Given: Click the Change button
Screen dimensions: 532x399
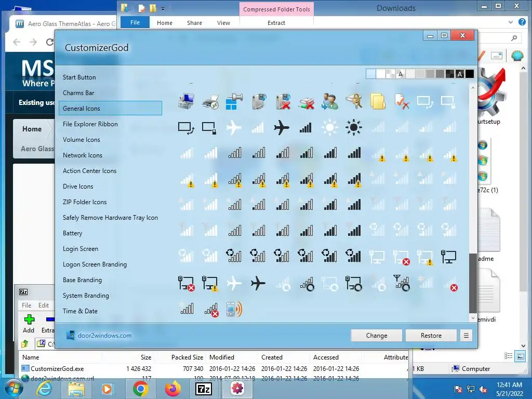Looking at the screenshot, I should tap(377, 336).
